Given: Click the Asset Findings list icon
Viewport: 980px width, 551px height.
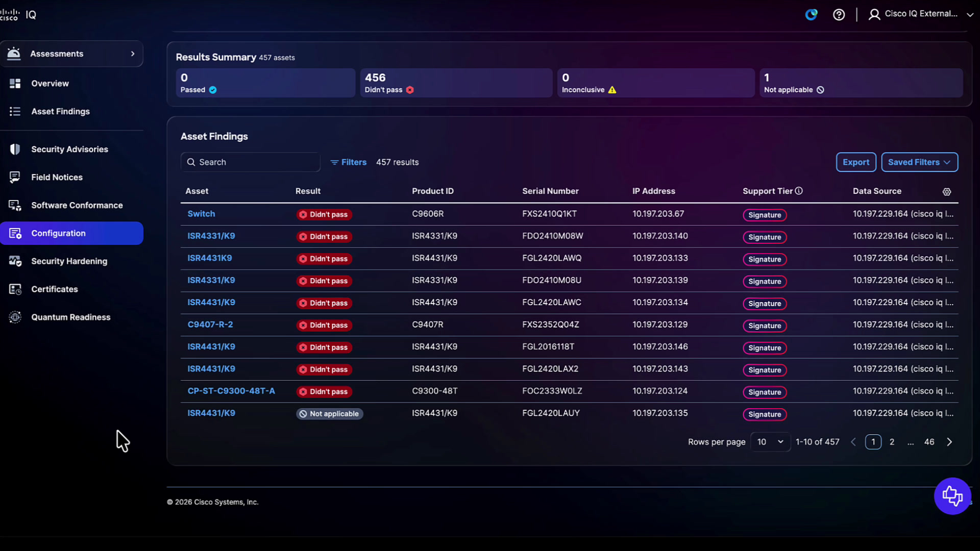Looking at the screenshot, I should (15, 111).
